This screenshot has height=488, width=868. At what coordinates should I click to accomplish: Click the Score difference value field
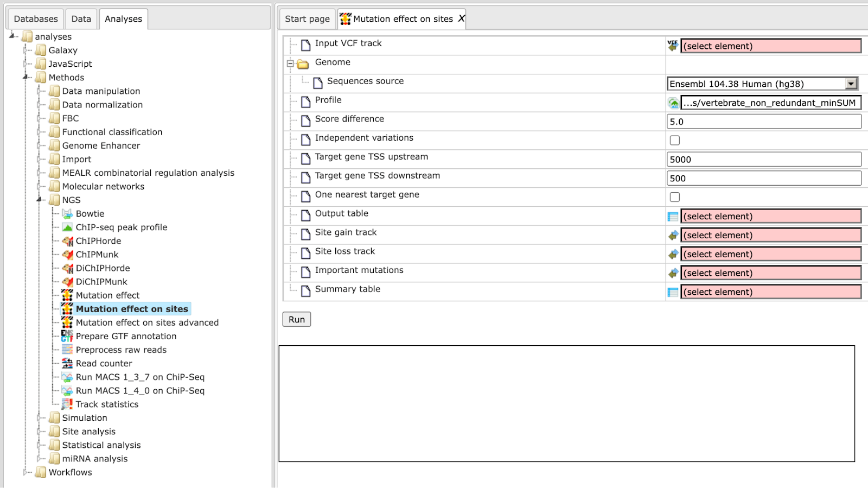point(764,122)
